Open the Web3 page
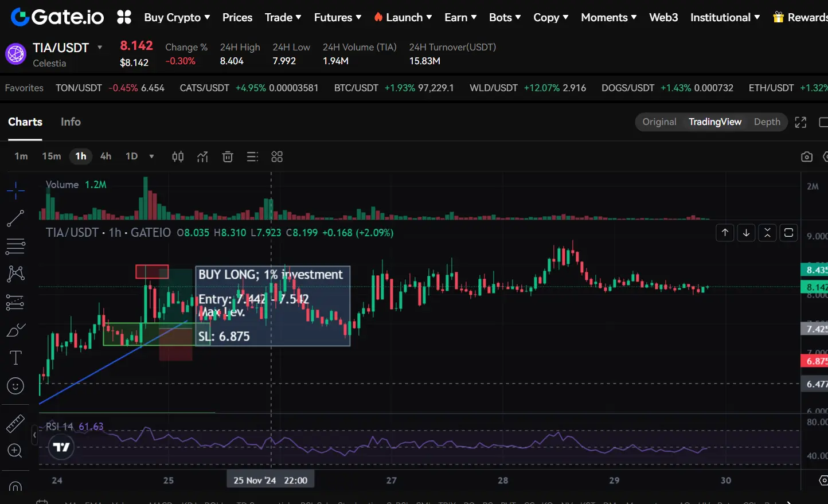 point(663,17)
